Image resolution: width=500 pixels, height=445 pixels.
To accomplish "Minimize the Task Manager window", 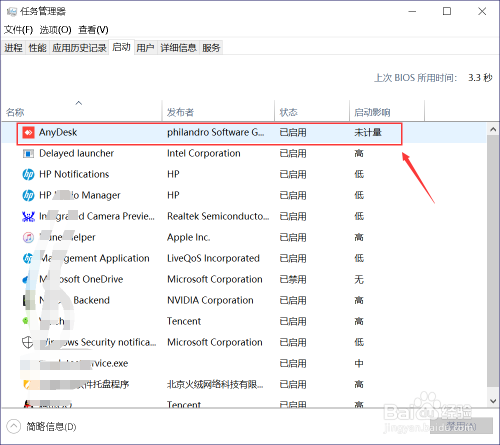I will click(x=412, y=12).
